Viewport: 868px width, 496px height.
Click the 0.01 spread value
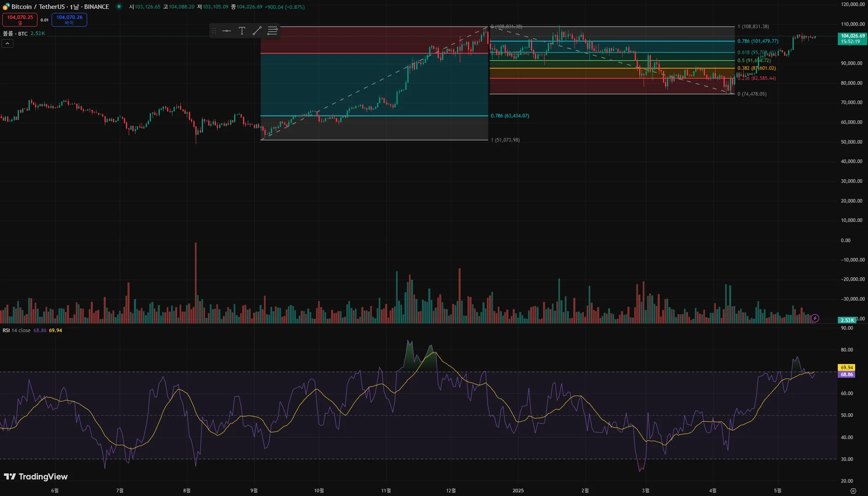click(x=45, y=20)
